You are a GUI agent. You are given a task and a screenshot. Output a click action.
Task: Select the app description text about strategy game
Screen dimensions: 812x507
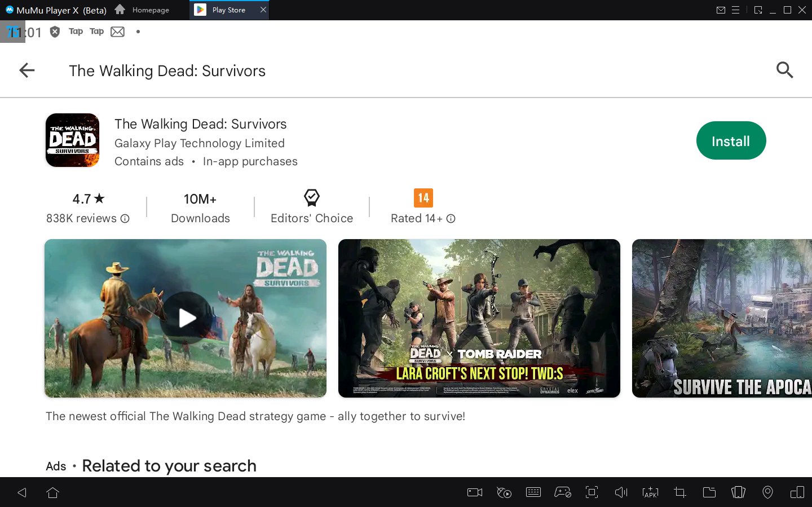click(255, 416)
